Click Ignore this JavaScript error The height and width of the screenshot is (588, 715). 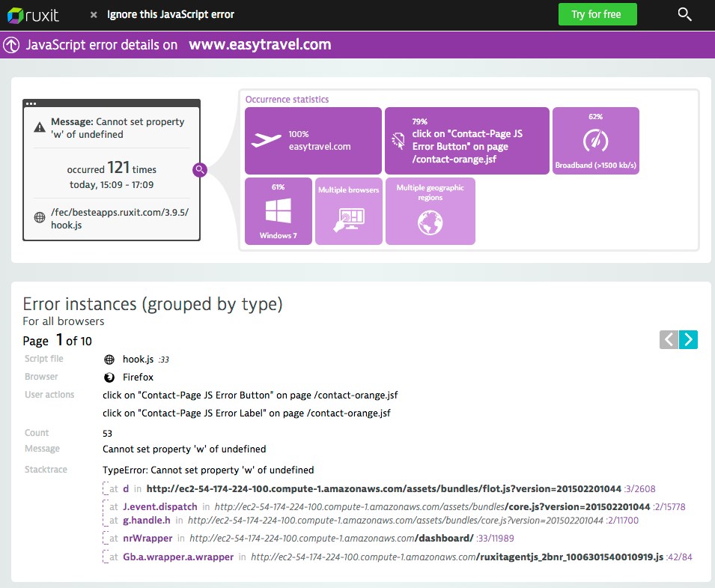171,14
